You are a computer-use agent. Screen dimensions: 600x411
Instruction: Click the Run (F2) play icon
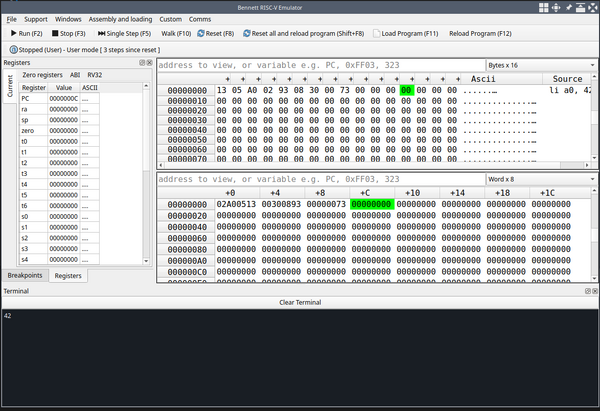pos(12,33)
